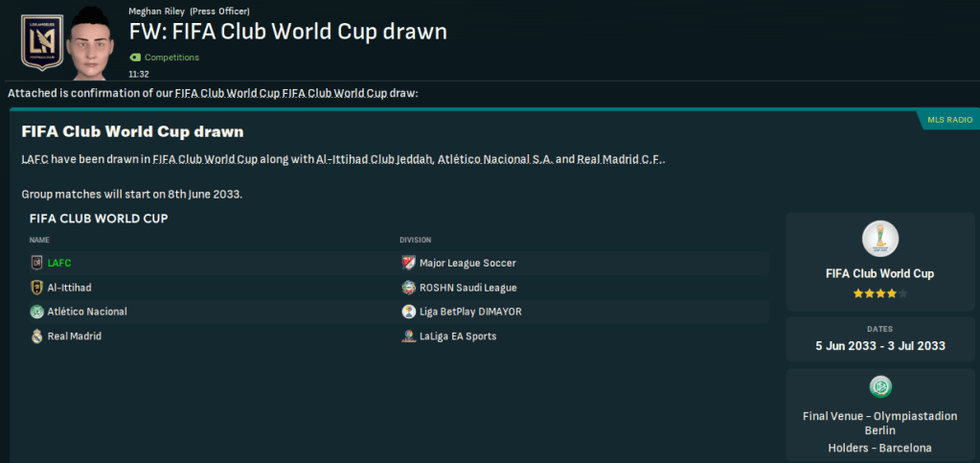Sort the table by NAME column header

point(39,240)
